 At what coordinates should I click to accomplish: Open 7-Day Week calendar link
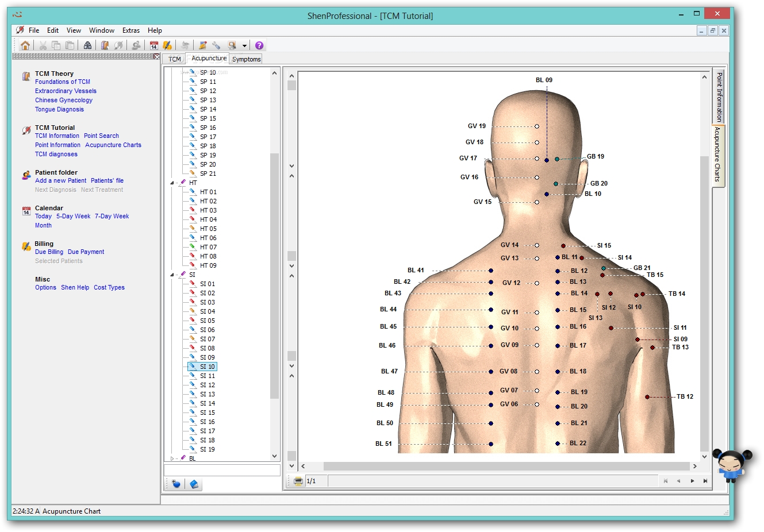[112, 216]
